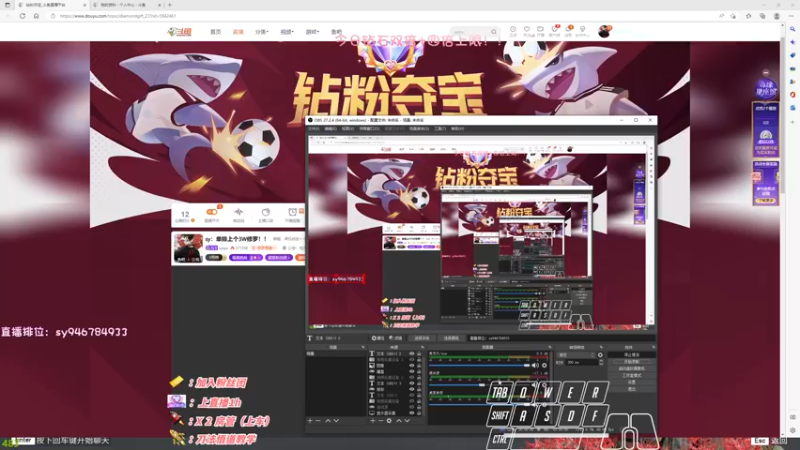Click 工作室模式 in OBS controls
This screenshot has height=450, width=800.
(x=632, y=375)
